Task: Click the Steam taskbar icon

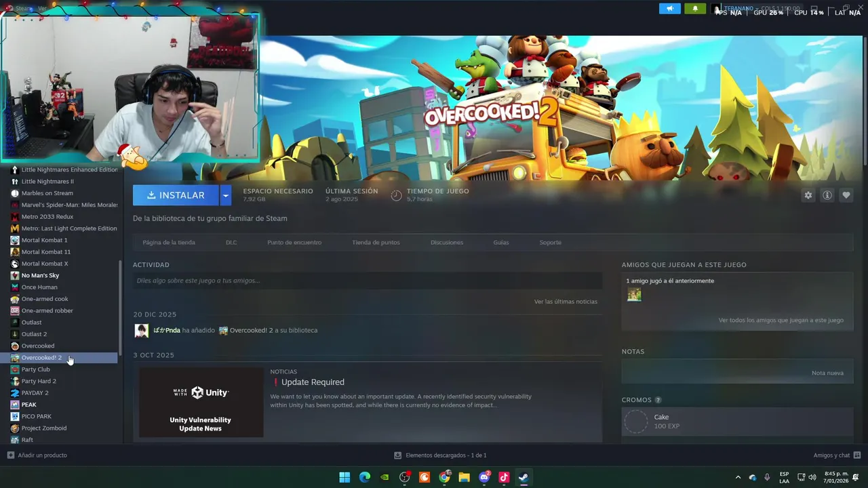Action: [x=524, y=477]
